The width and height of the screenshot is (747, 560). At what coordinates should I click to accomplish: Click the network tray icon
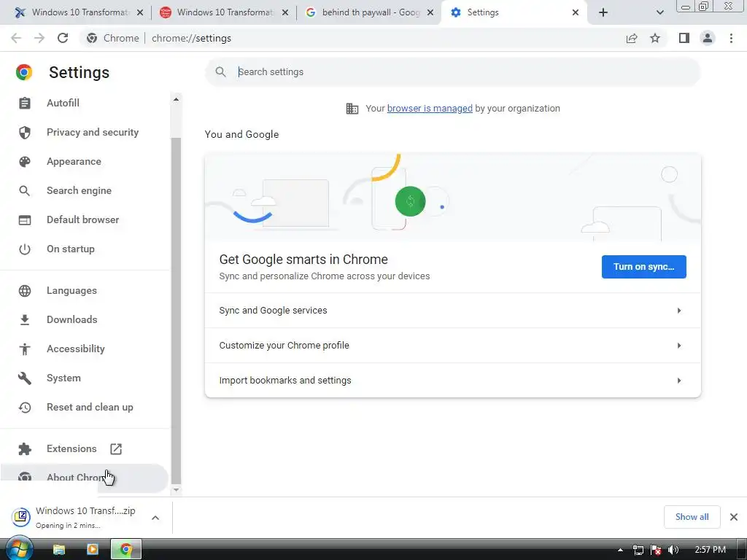[x=638, y=550]
